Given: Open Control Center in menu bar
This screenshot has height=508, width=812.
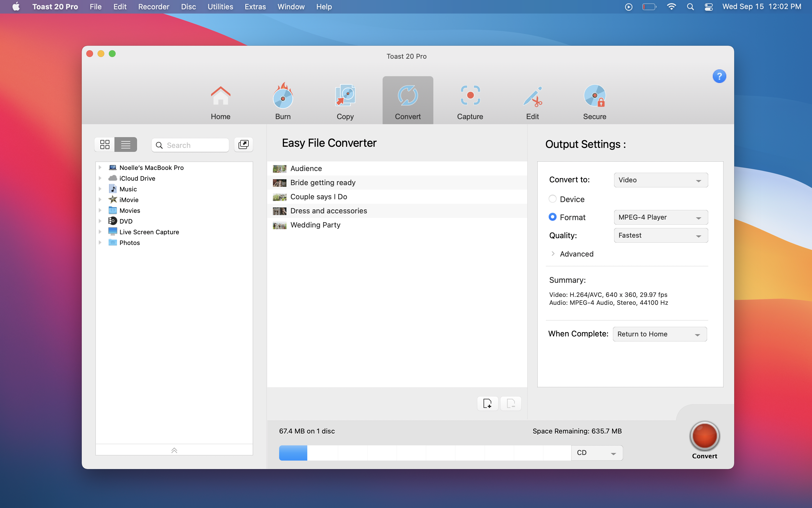Looking at the screenshot, I should [x=709, y=7].
